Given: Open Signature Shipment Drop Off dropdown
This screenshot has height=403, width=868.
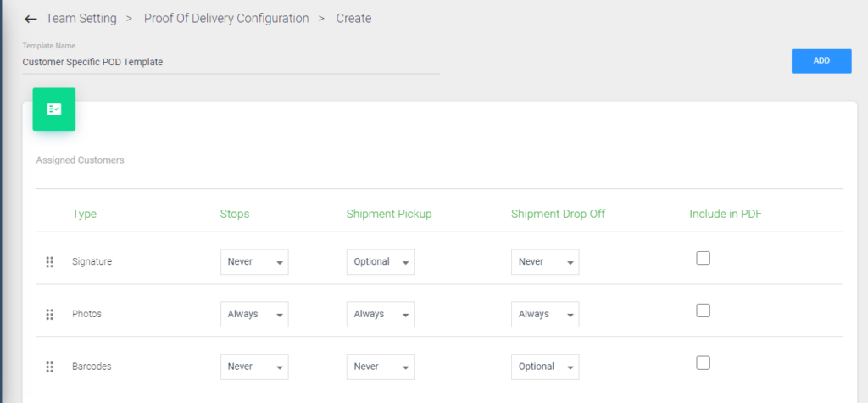Looking at the screenshot, I should [545, 261].
